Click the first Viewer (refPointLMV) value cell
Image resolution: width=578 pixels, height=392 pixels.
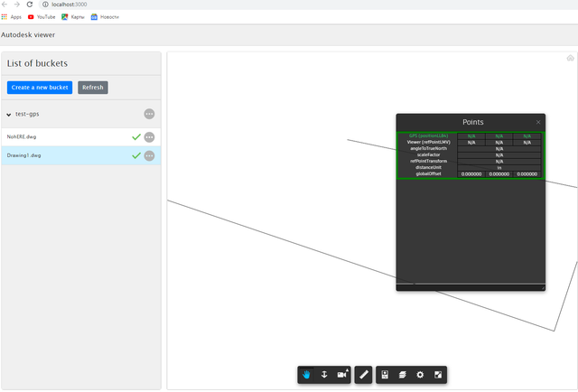(471, 143)
